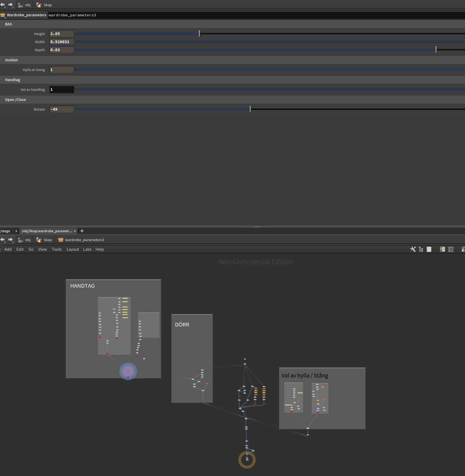Open the node shapes palette icon

[x=451, y=249]
